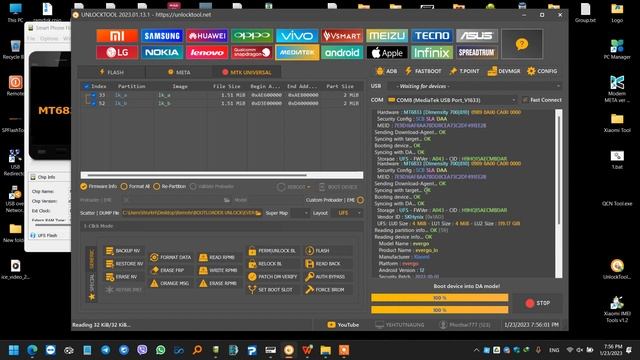Open the YouTube link in status bar

343,325
